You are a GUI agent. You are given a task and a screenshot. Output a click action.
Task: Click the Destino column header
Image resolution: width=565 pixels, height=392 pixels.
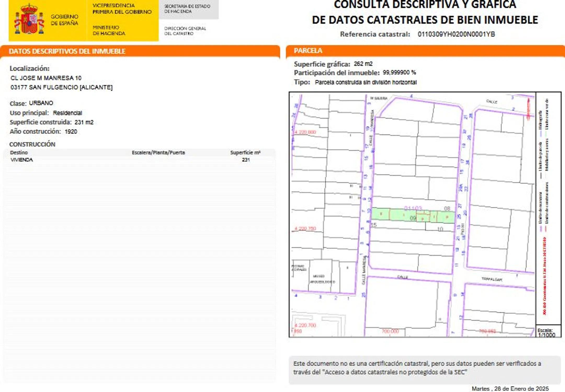[x=19, y=152]
